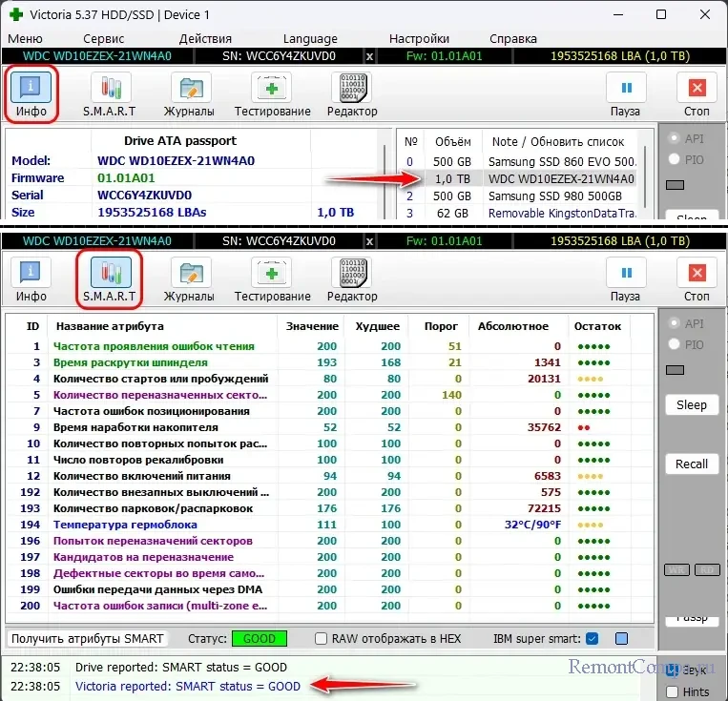
Task: Start Тестирование from the upper toolbar
Action: click(x=273, y=93)
